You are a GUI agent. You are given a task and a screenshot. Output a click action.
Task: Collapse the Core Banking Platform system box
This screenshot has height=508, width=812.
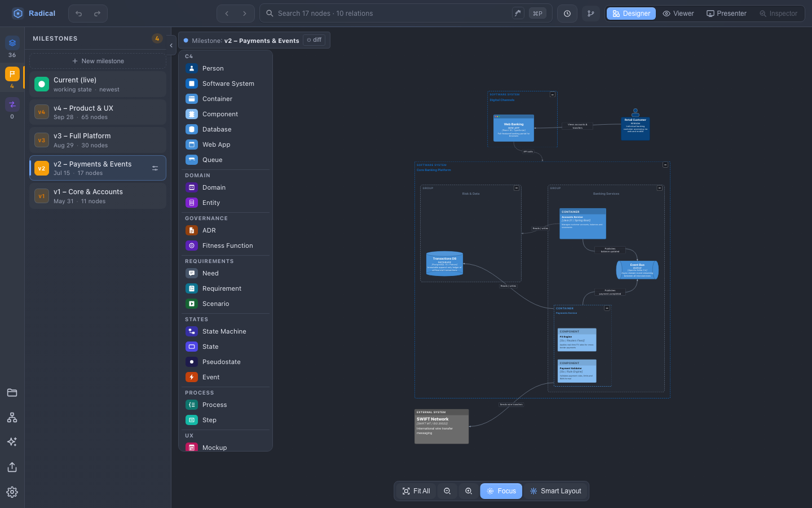point(665,165)
